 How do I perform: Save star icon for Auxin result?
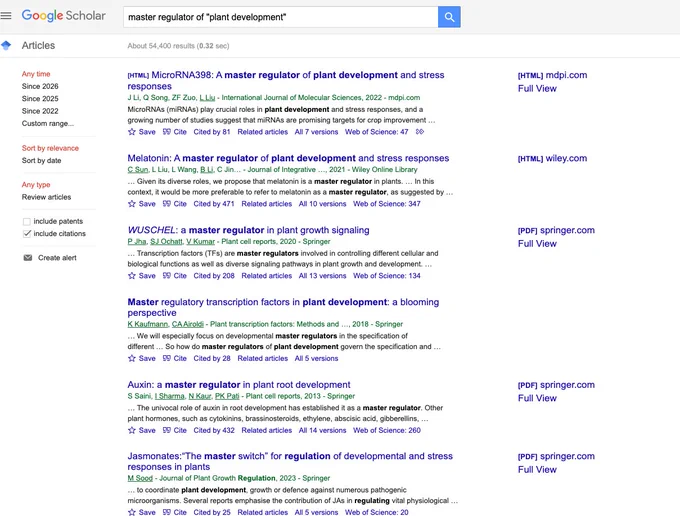[132, 430]
